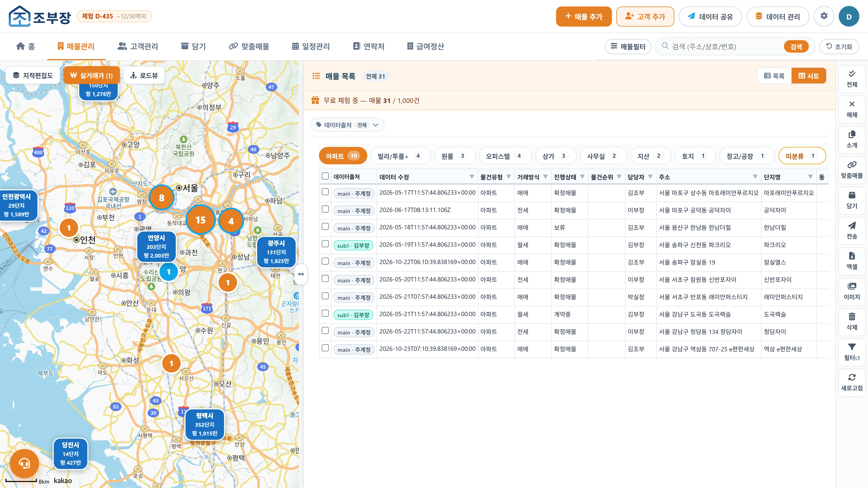Click the 매물필터 button
Viewport: 868px width, 488px height.
[x=628, y=46]
